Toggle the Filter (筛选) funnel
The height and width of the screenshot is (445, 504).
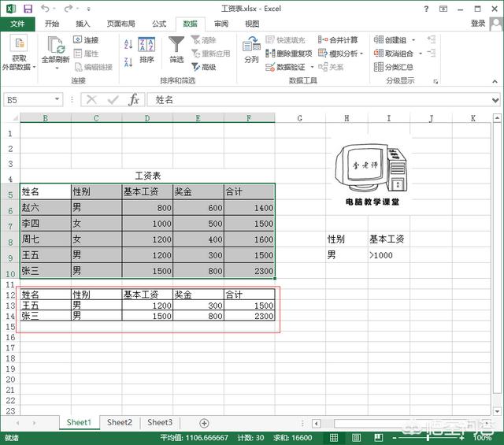(176, 50)
